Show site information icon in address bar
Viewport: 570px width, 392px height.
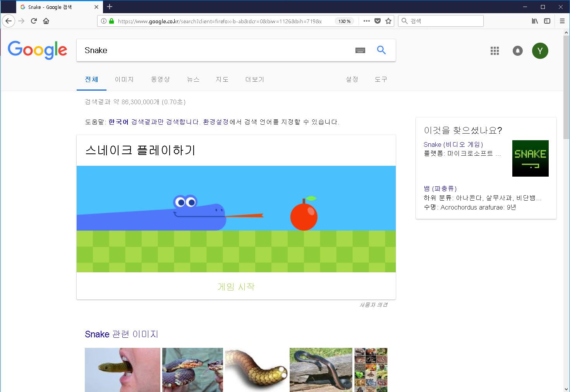(103, 21)
